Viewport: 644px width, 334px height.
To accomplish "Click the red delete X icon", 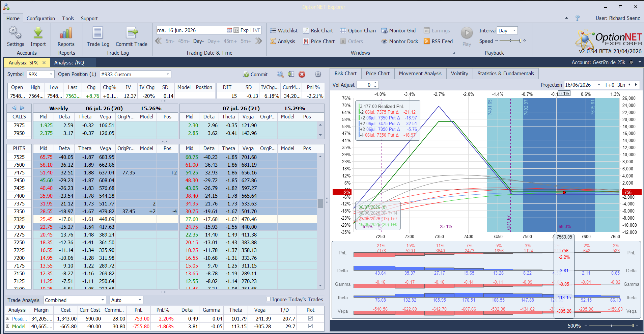I will coord(302,74).
